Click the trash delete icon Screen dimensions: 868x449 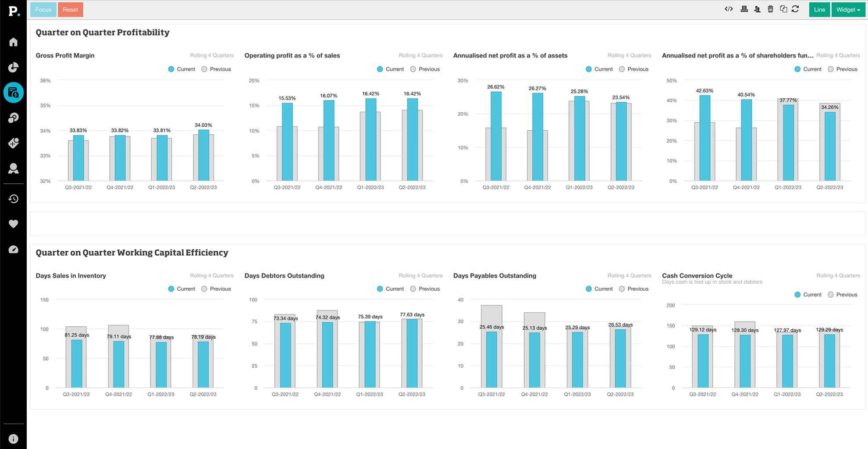tap(770, 9)
